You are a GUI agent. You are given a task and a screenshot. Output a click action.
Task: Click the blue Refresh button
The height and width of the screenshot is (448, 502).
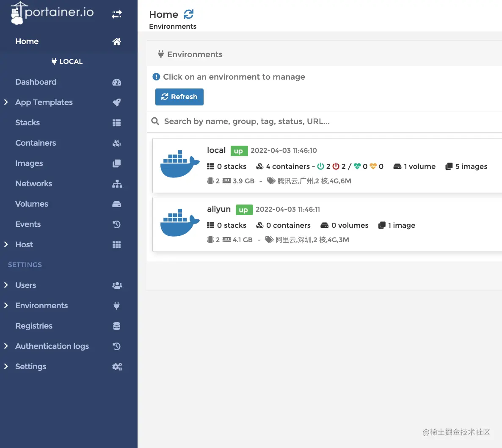179,97
